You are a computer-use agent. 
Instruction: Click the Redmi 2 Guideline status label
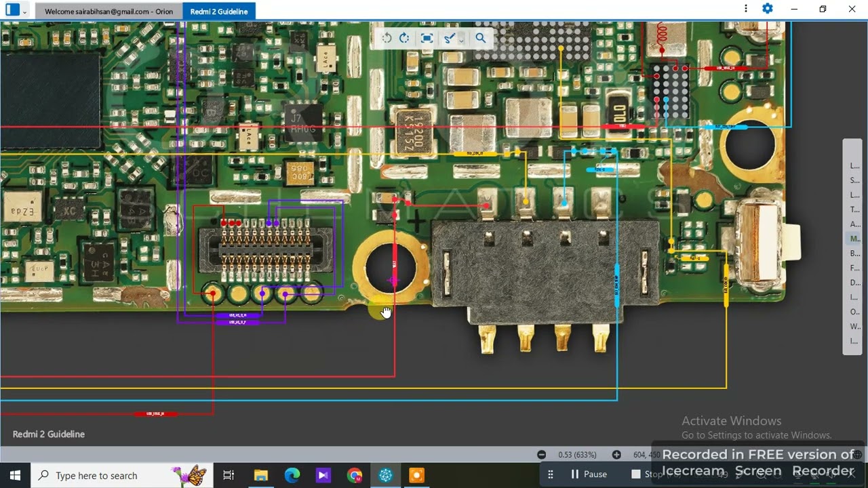pyautogui.click(x=49, y=434)
